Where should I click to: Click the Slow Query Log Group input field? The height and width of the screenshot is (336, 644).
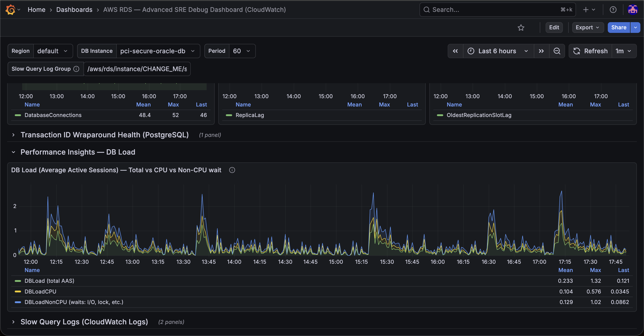pyautogui.click(x=137, y=69)
